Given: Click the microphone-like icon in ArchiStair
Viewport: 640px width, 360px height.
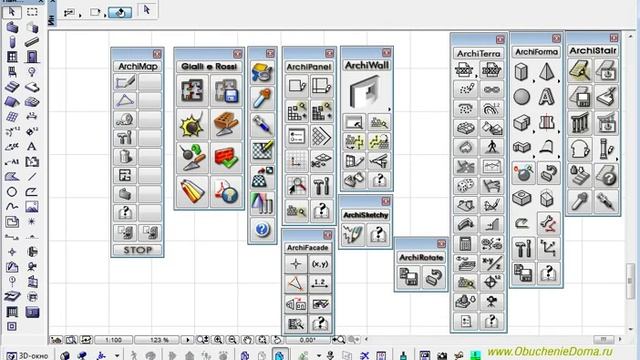Looking at the screenshot, I should 580,201.
